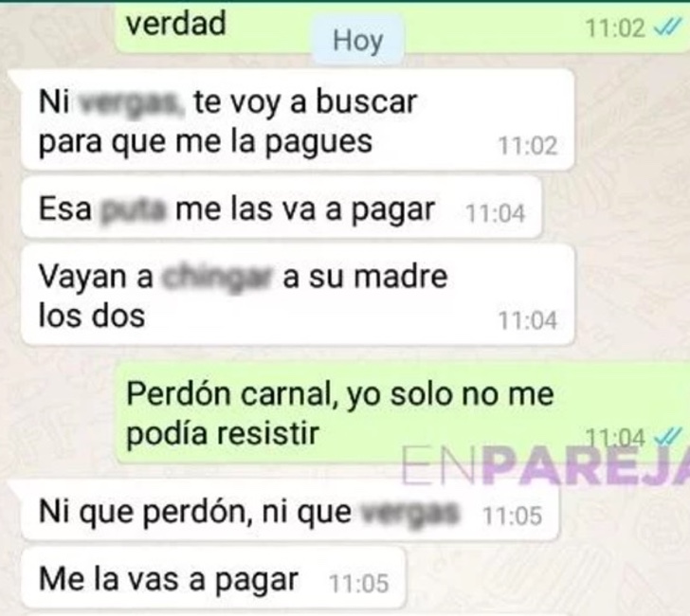The height and width of the screenshot is (616, 690).
Task: Tap the words 'los dos' in the message
Action: (x=92, y=316)
